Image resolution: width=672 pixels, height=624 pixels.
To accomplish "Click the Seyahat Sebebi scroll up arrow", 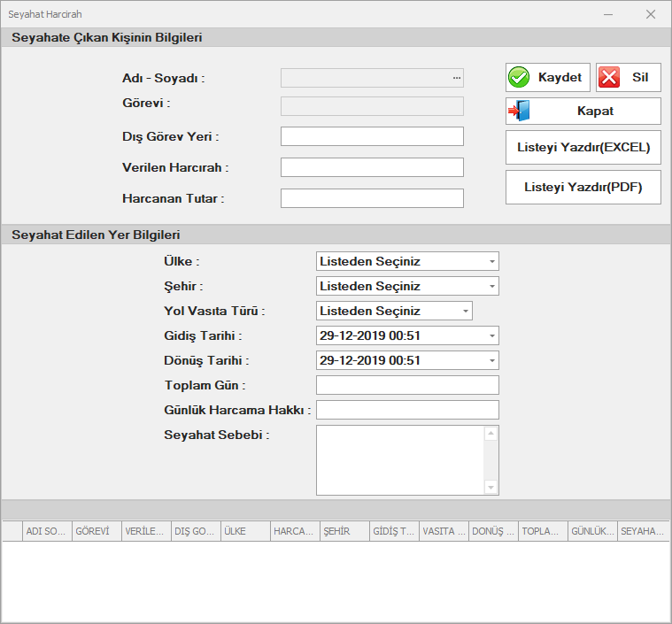I will click(490, 434).
